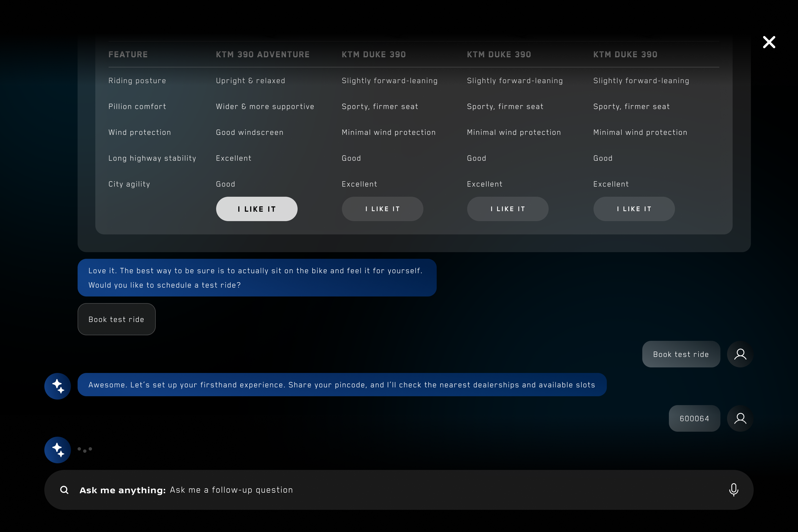Screen dimensions: 798x532
Task: Click the microphone voice input icon
Action: tap(733, 490)
